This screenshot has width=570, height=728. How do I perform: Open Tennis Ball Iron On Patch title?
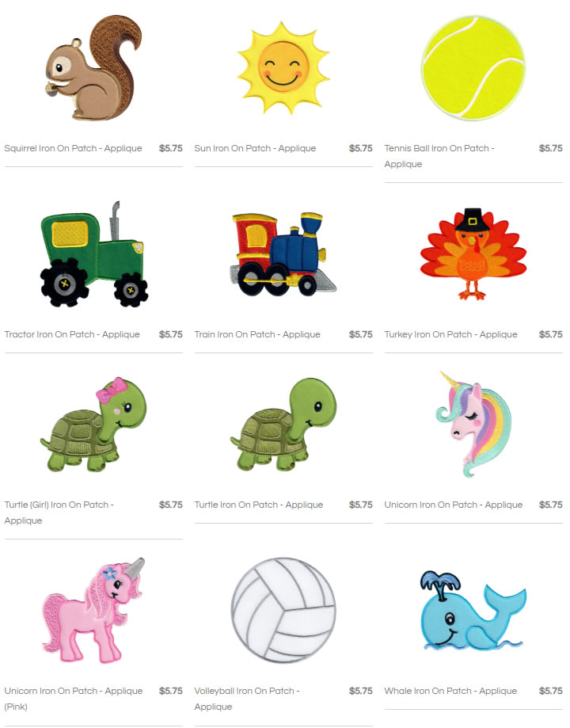[439, 156]
